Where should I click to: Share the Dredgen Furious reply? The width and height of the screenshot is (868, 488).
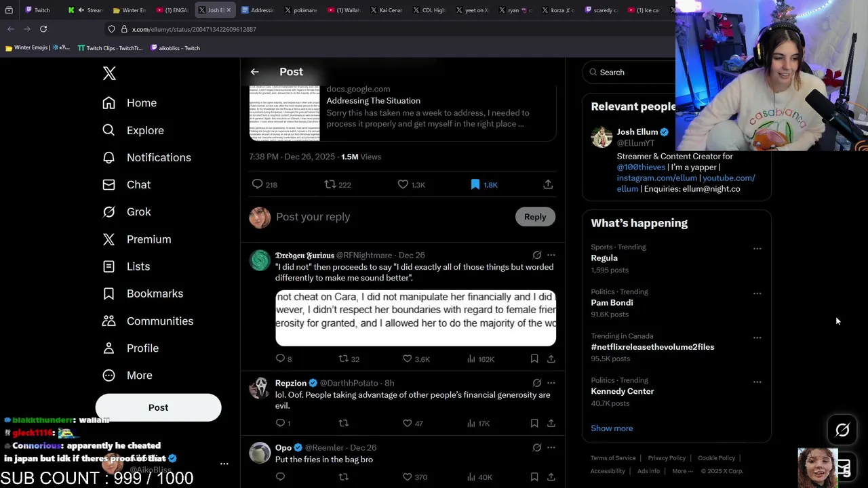pos(551,359)
